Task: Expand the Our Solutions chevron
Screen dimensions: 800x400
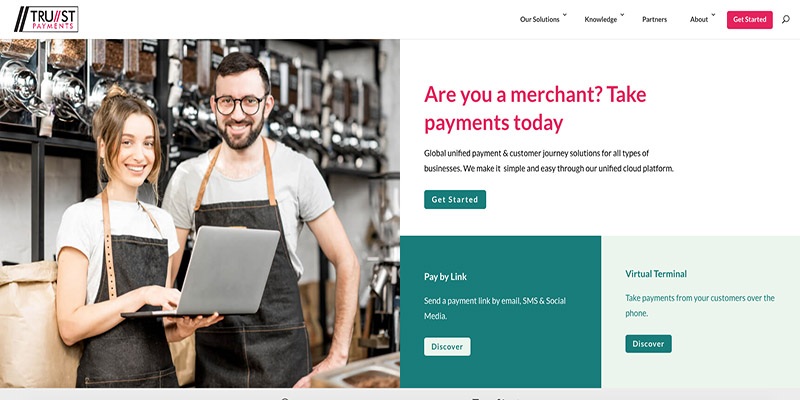Action: click(565, 15)
